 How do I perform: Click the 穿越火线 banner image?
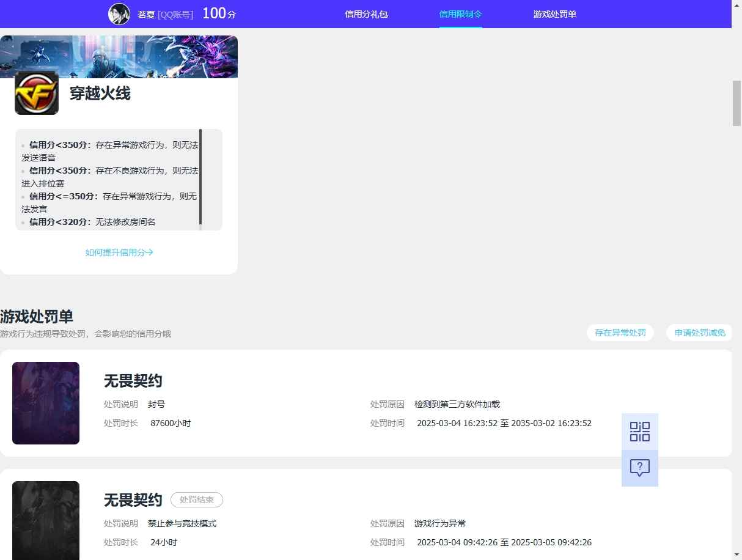point(119,57)
